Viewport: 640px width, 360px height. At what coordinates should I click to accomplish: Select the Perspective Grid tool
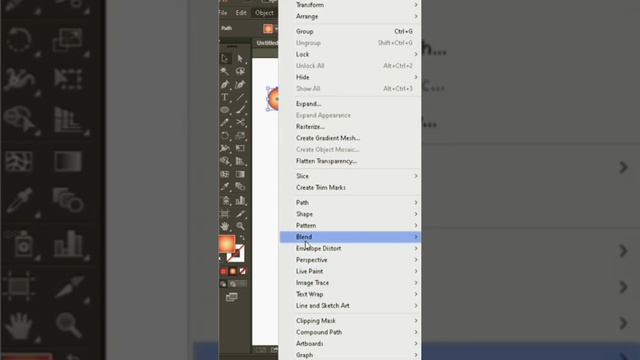coord(240,161)
